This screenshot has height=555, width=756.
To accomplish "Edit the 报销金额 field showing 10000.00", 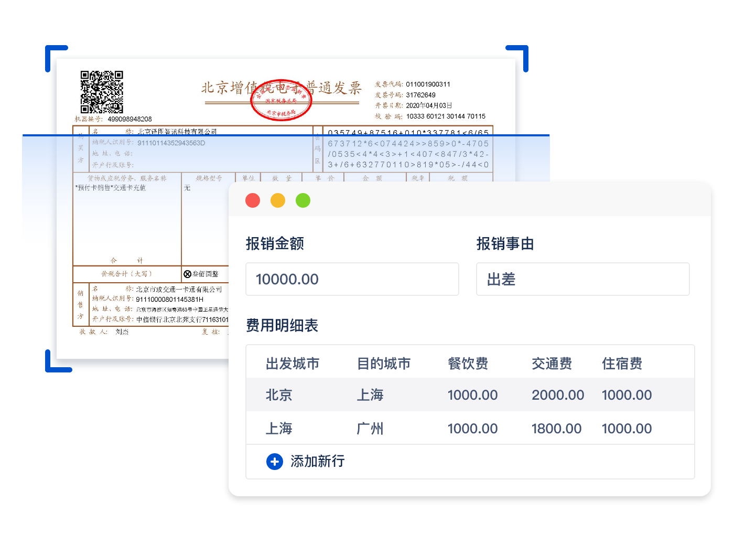I will coord(352,279).
